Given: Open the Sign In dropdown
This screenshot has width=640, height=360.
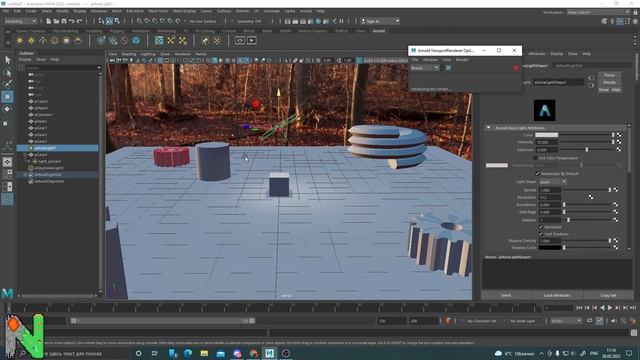Looking at the screenshot, I should 380,21.
